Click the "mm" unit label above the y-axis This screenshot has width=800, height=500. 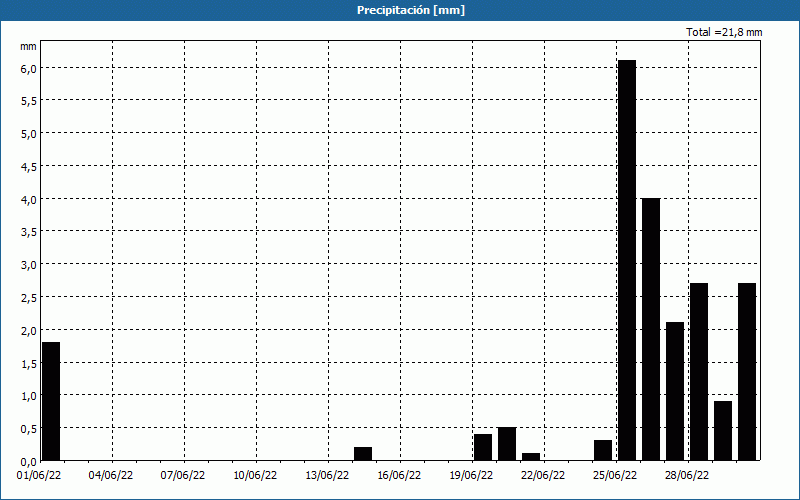pos(28,46)
